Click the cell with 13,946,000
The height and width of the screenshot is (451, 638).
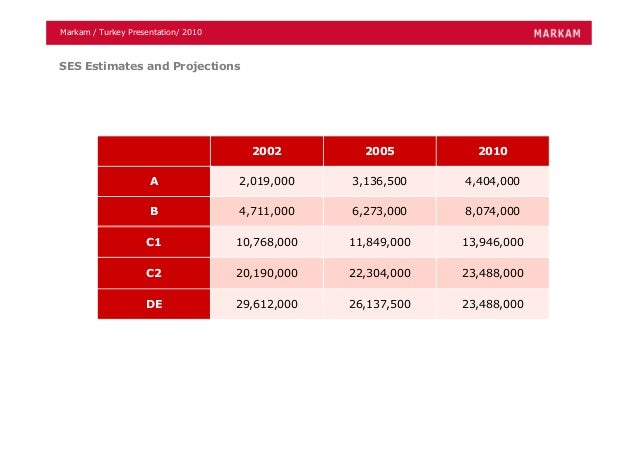tap(493, 242)
